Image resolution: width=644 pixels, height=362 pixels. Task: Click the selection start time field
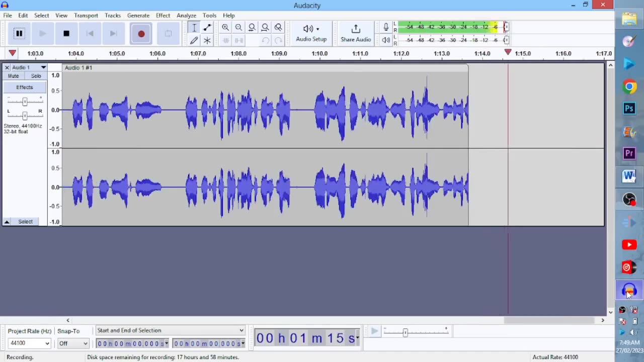(132, 343)
